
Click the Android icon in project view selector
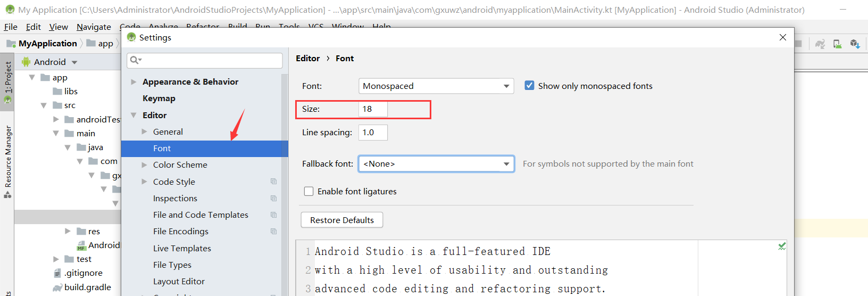pos(26,62)
